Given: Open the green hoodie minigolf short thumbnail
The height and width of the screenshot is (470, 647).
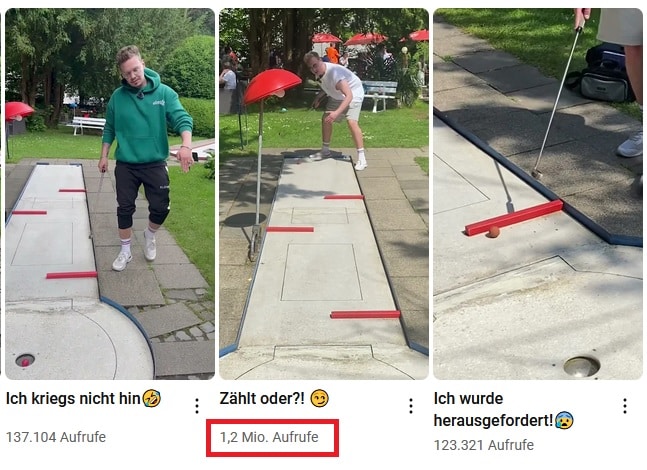Looking at the screenshot, I should click(x=110, y=194).
